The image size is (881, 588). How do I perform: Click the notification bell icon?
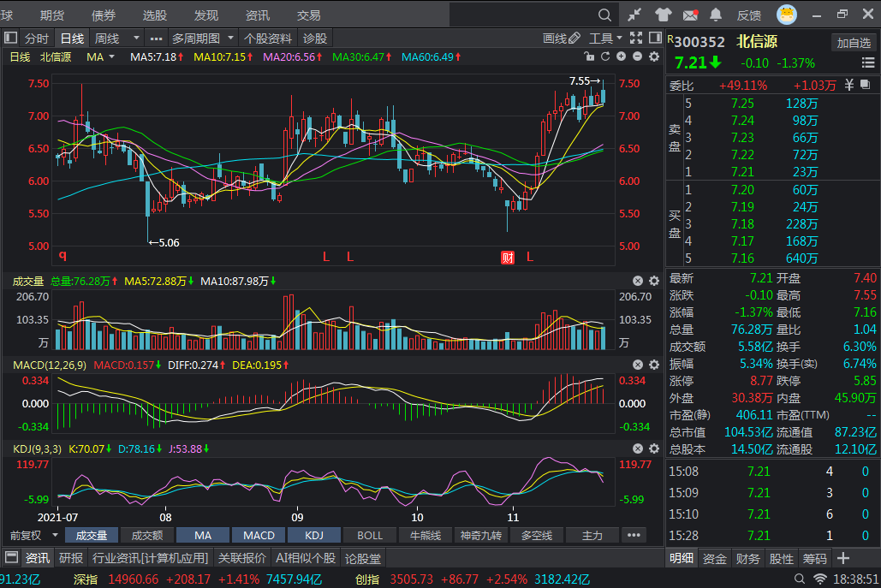tap(717, 15)
